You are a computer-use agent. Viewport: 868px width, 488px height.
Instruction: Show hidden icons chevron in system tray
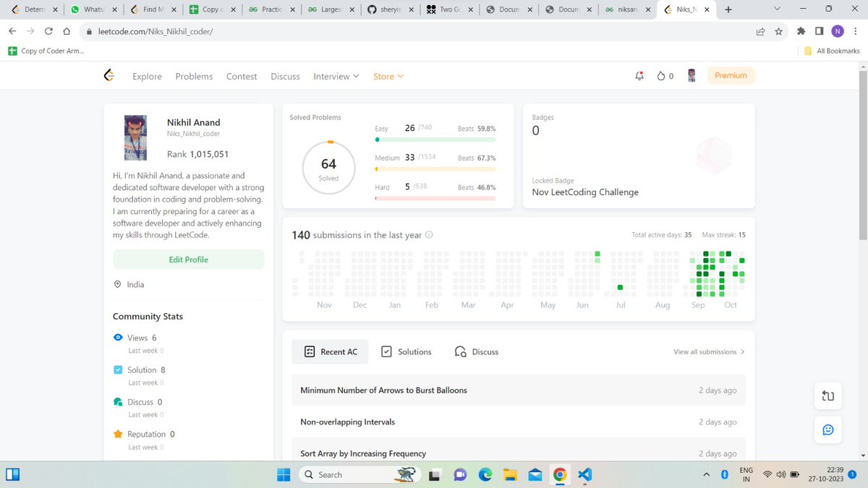(707, 475)
